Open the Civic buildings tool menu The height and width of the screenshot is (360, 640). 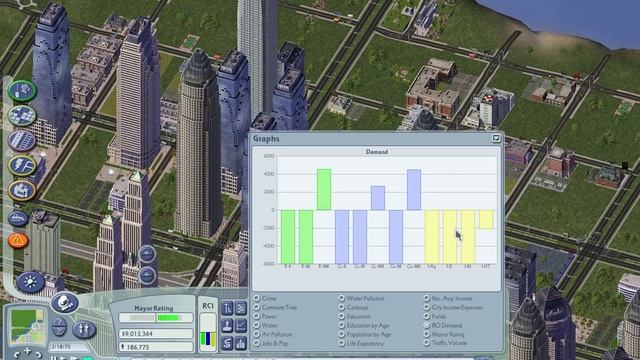(x=22, y=190)
